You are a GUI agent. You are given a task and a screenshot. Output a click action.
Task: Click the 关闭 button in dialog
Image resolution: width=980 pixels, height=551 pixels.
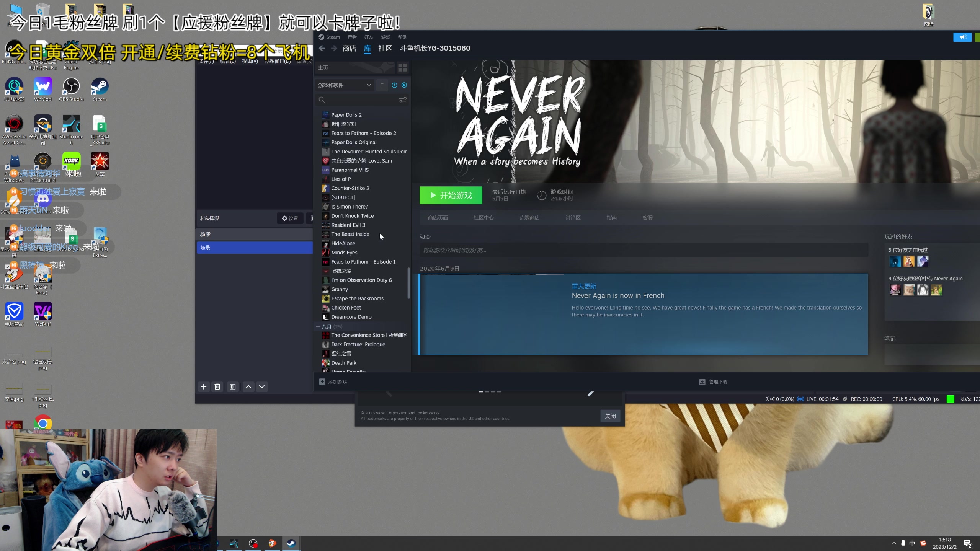click(x=610, y=416)
